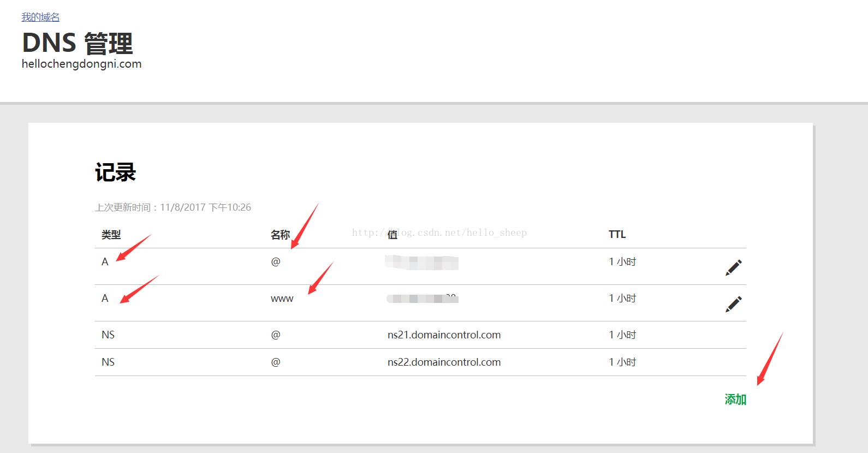
Task: Click the blurred value of www record
Action: 423,299
